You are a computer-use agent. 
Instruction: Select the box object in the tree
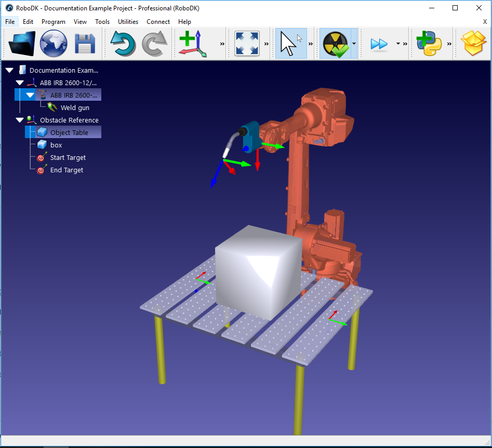pos(57,145)
